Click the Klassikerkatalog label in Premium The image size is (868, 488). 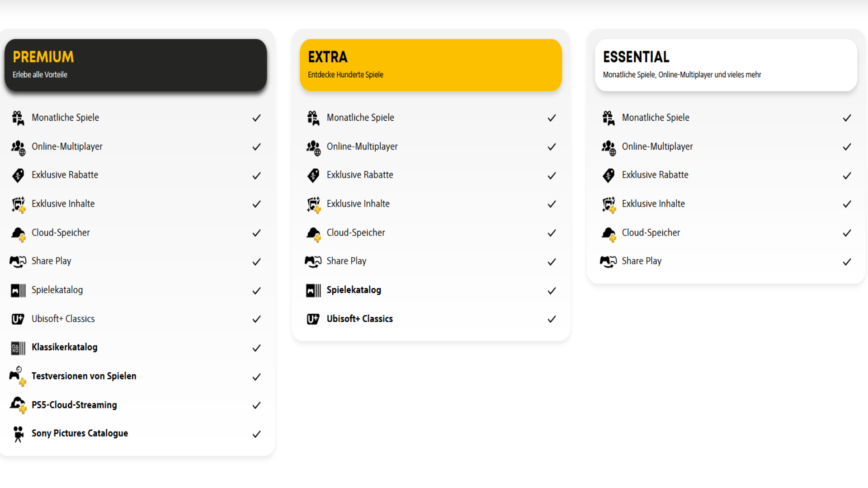point(65,347)
